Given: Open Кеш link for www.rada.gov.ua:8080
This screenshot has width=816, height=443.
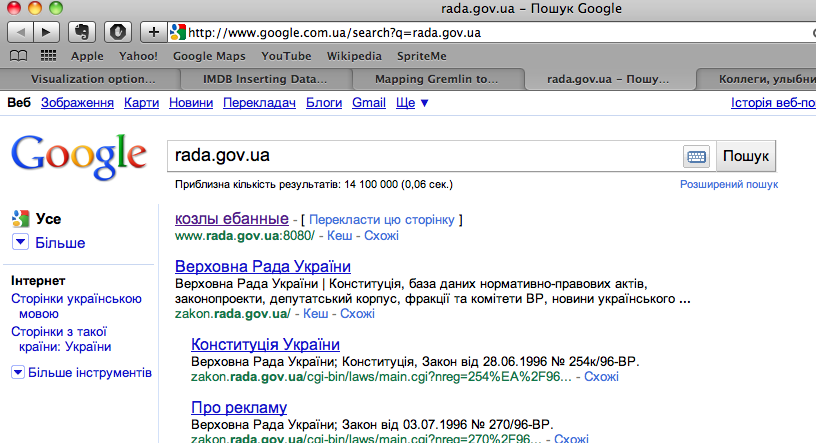Looking at the screenshot, I should pos(340,236).
